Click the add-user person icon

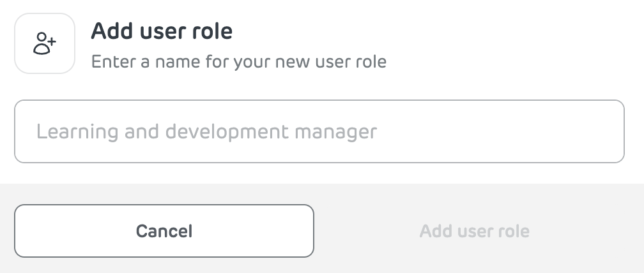click(44, 43)
